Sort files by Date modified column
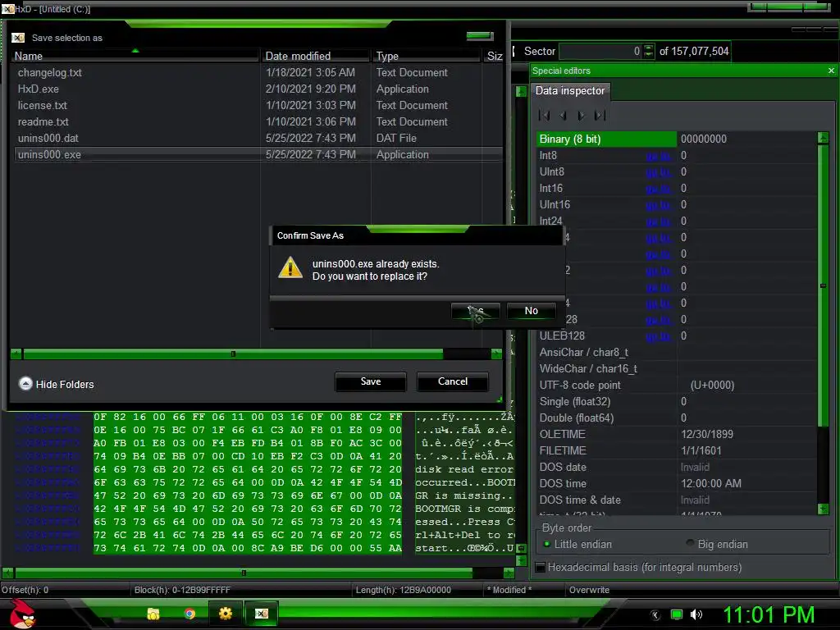The width and height of the screenshot is (840, 630). (x=316, y=56)
